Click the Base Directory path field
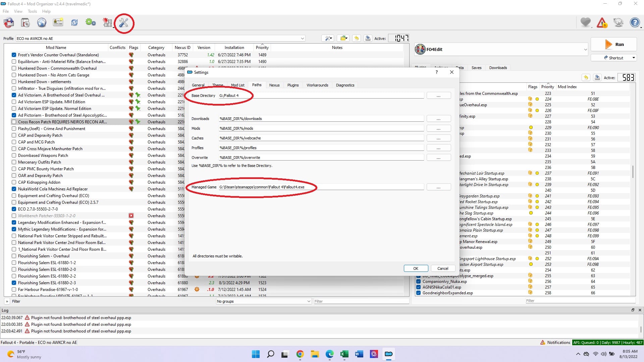Viewport: 644px width, 362px height. tap(321, 96)
